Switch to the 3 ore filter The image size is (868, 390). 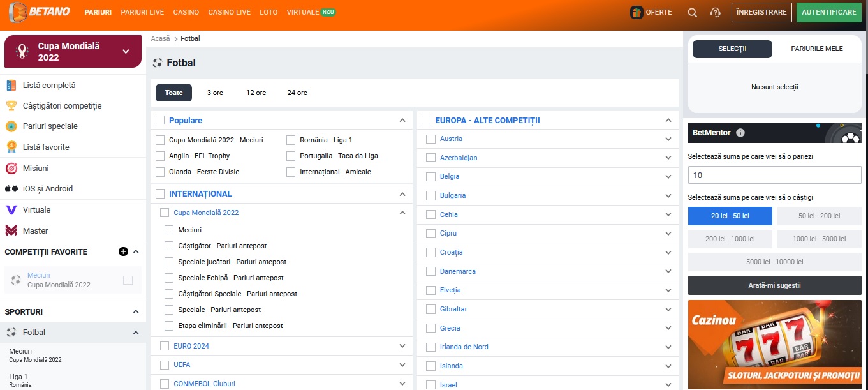point(215,93)
